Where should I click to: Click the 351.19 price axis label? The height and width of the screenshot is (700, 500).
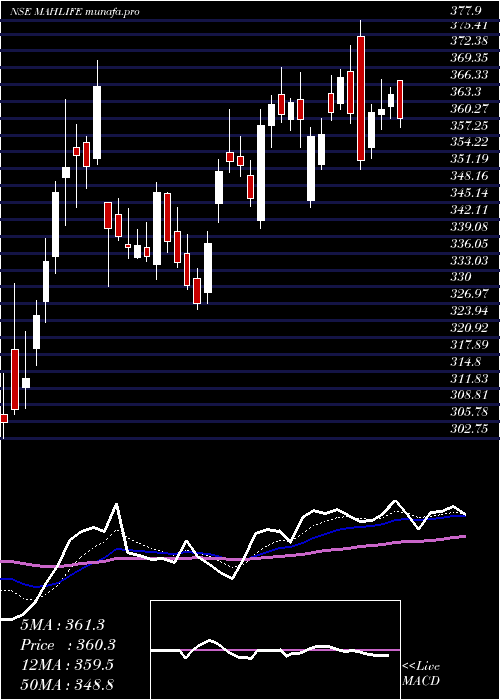click(x=470, y=159)
